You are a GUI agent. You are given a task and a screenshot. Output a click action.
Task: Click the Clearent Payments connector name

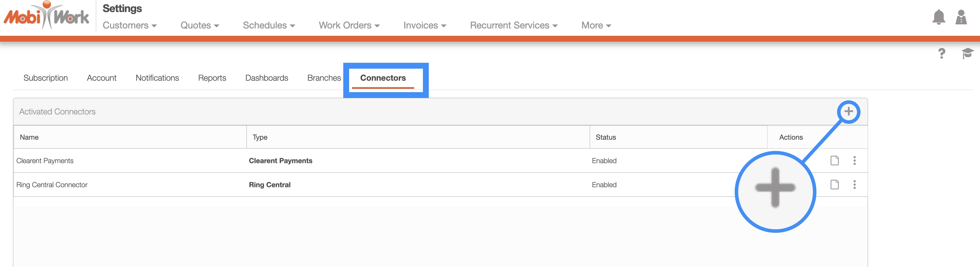pyautogui.click(x=45, y=161)
